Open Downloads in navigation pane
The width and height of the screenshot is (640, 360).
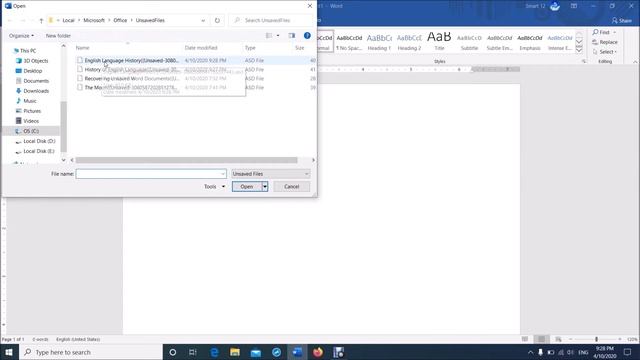coord(36,91)
